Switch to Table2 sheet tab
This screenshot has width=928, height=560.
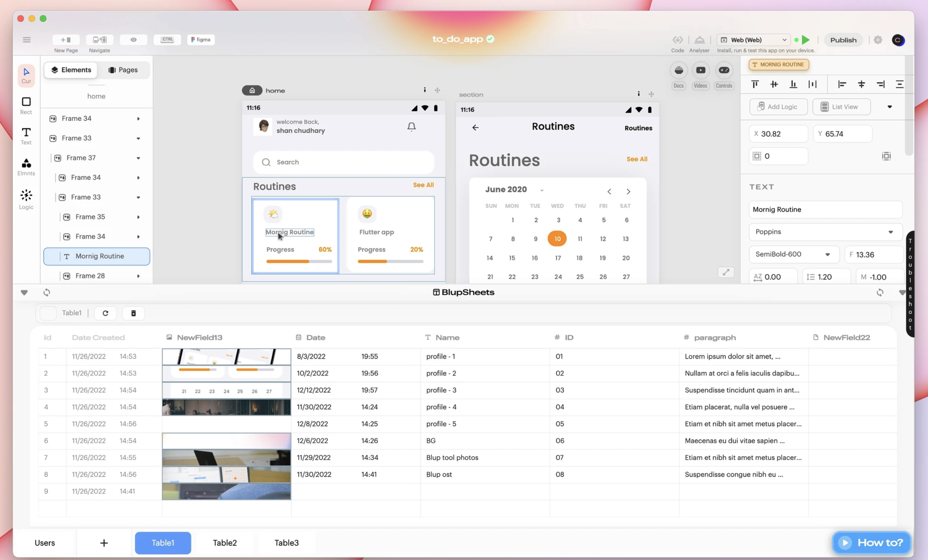click(x=224, y=543)
